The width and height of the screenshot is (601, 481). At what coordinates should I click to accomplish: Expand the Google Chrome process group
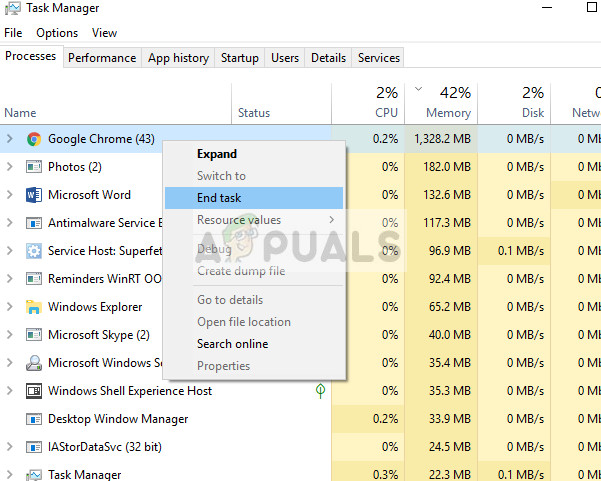[x=10, y=139]
